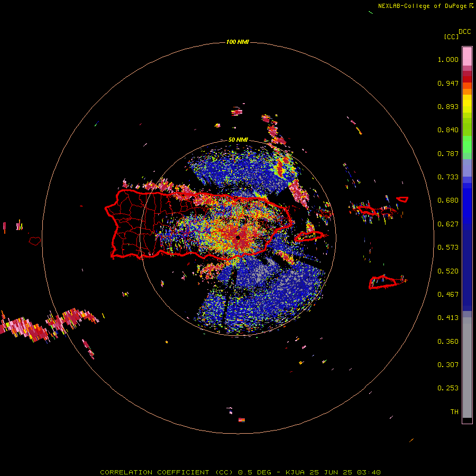Click the 0.947 color scale value

pos(448,83)
